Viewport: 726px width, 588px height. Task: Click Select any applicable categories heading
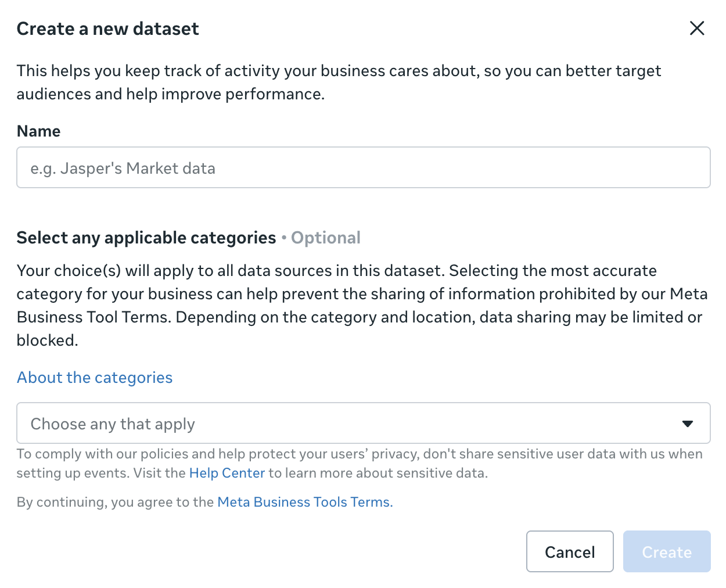coord(146,238)
